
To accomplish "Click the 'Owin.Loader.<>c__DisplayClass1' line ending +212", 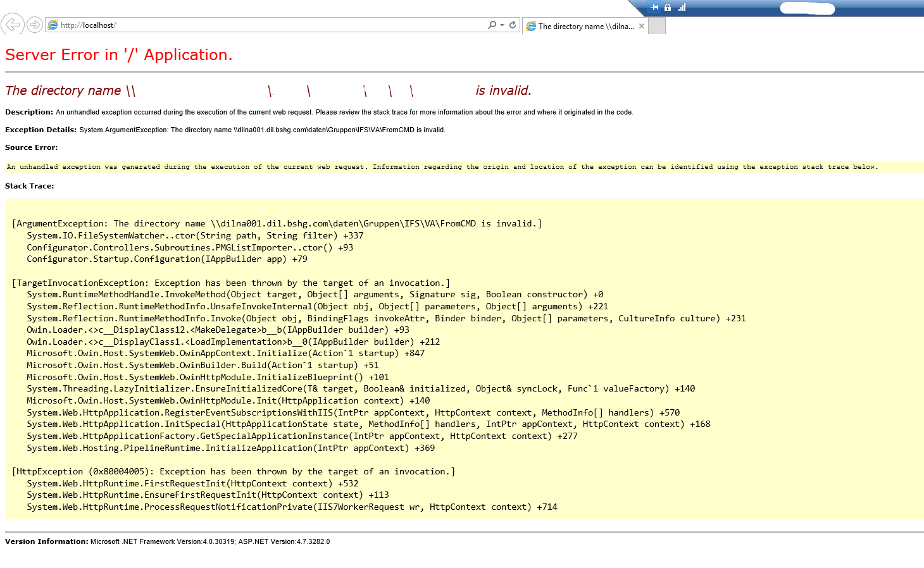I will pyautogui.click(x=233, y=342).
